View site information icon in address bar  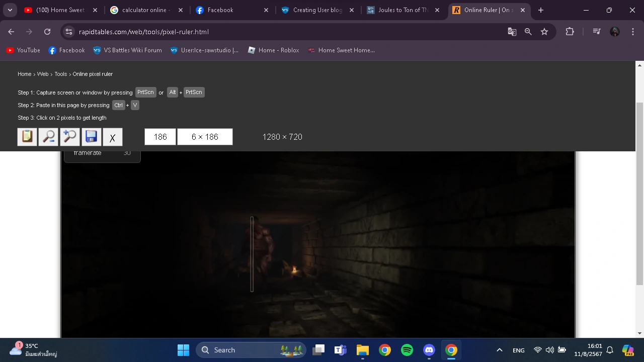69,32
